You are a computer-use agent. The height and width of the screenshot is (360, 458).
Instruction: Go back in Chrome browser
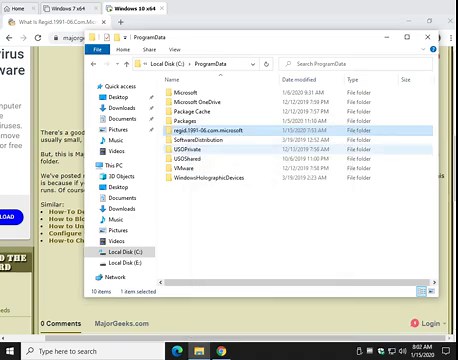(9, 38)
